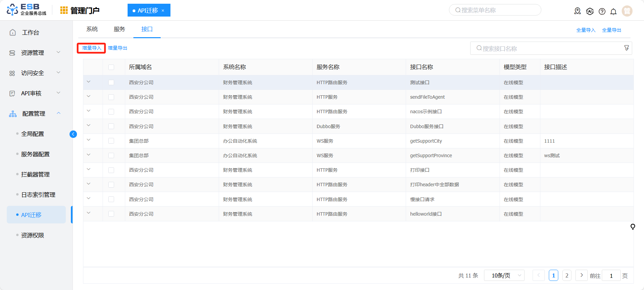Check the sendFileToAgent row checkbox

111,97
